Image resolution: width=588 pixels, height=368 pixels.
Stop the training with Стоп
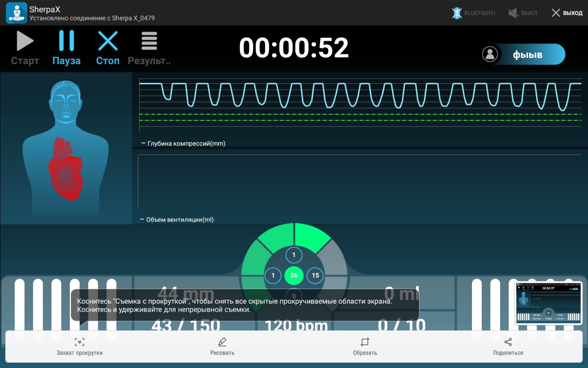[x=108, y=48]
